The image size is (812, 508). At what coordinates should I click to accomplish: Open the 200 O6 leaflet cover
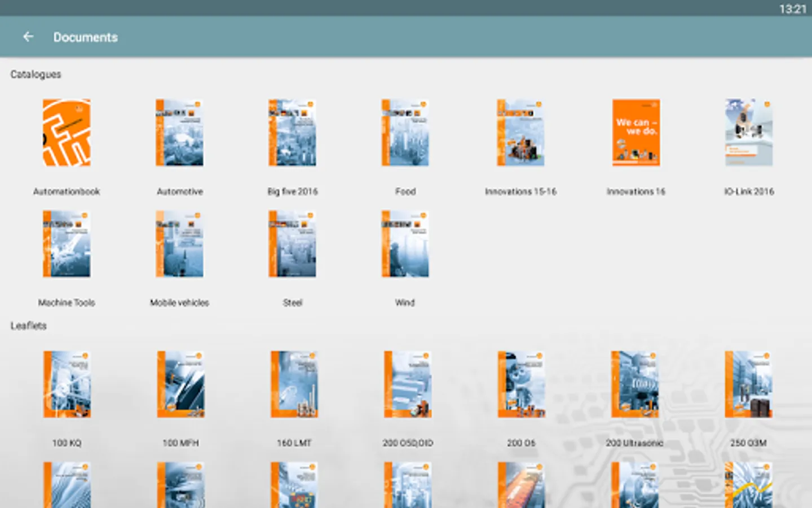click(x=521, y=384)
